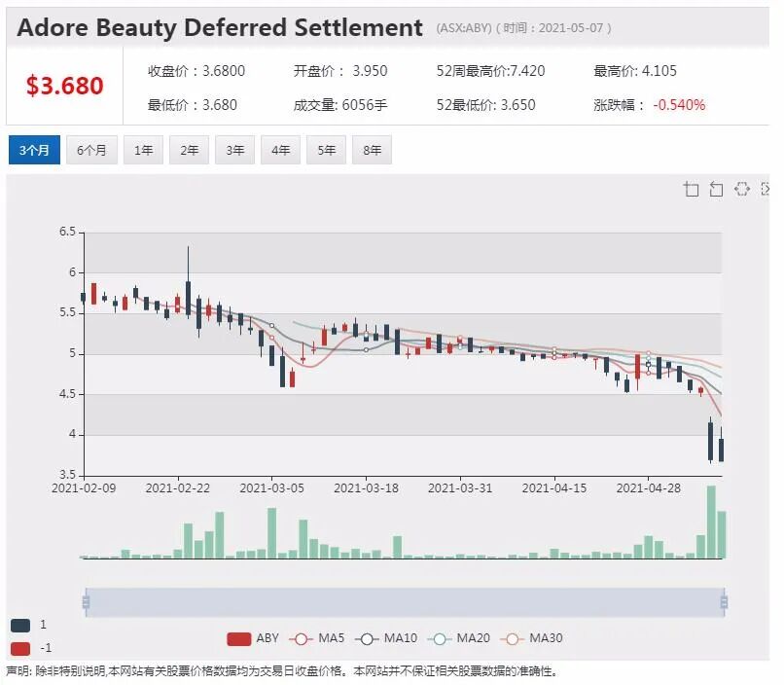
Task: Click the Adore Beauty Deferred Settlement title
Action: pyautogui.click(x=220, y=27)
